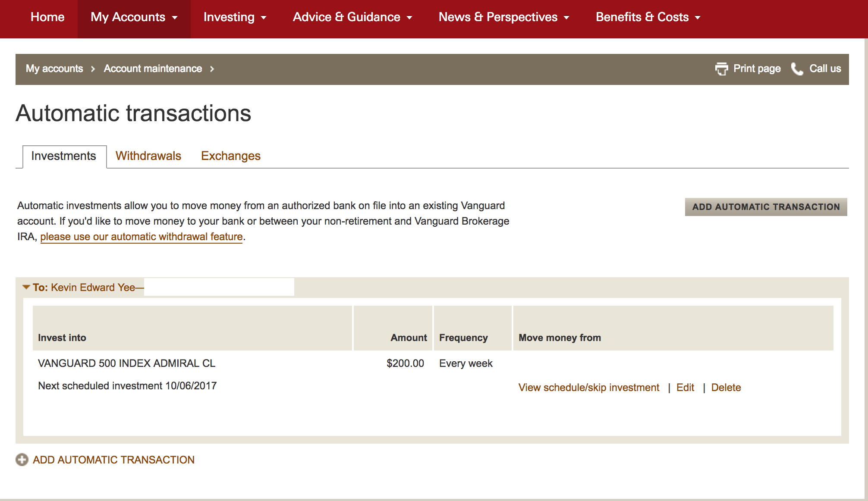This screenshot has width=868, height=501.
Task: Click the Print page link text
Action: (757, 69)
